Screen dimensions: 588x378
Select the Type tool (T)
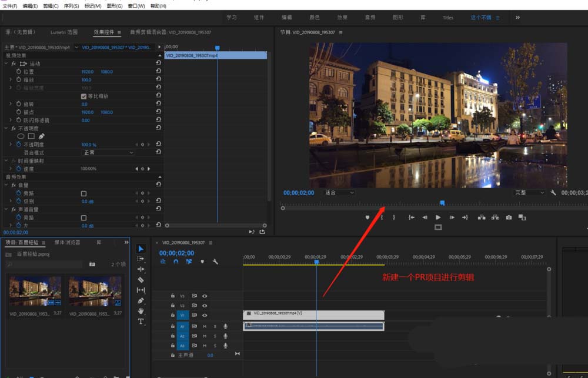click(141, 322)
